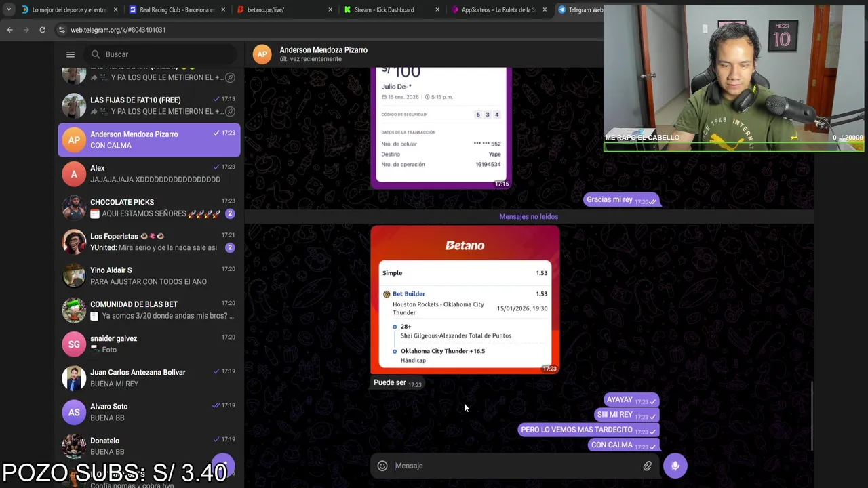This screenshot has height=488, width=868.
Task: Click the Los Foperistas unread badge
Action: [x=230, y=247]
